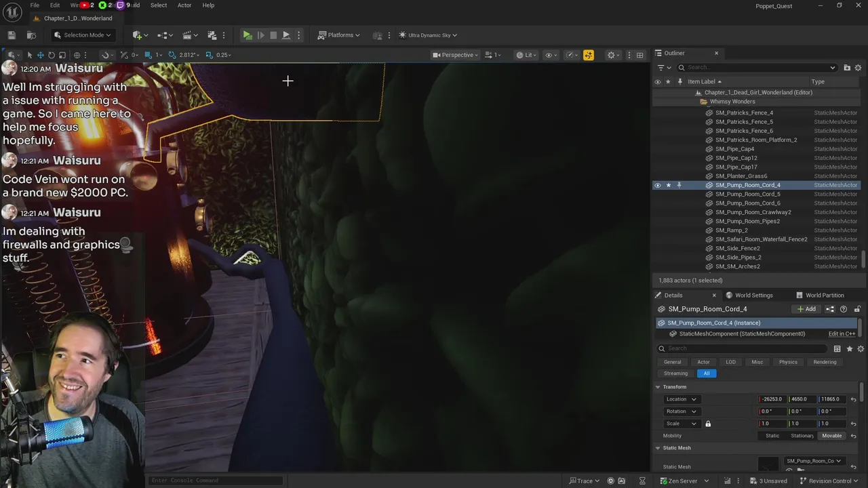Collapse the Transform section
868x488 pixels.
pyautogui.click(x=658, y=387)
